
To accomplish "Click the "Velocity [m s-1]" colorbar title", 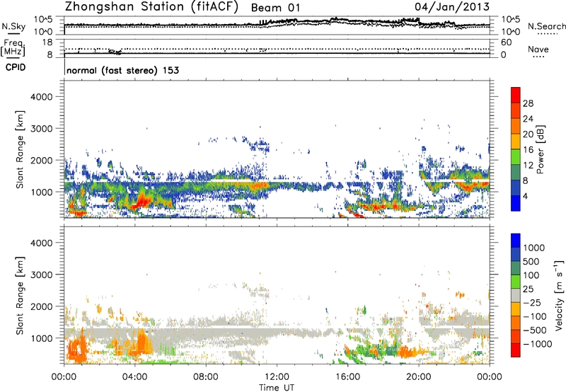I will (559, 295).
